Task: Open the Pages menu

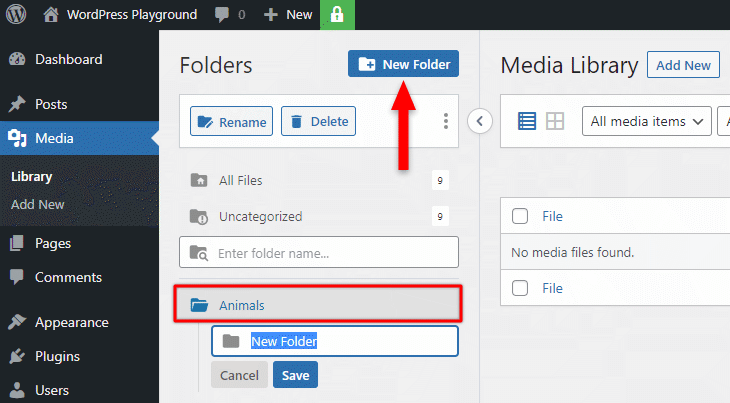Action: tap(53, 243)
